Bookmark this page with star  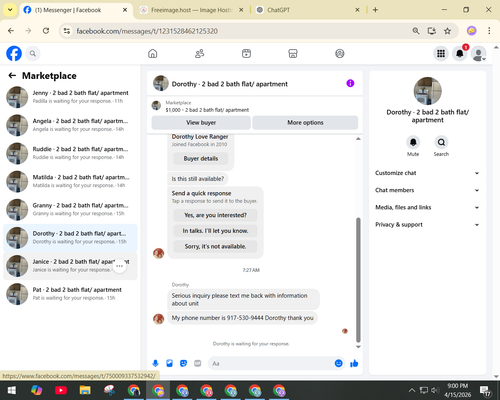[x=447, y=31]
